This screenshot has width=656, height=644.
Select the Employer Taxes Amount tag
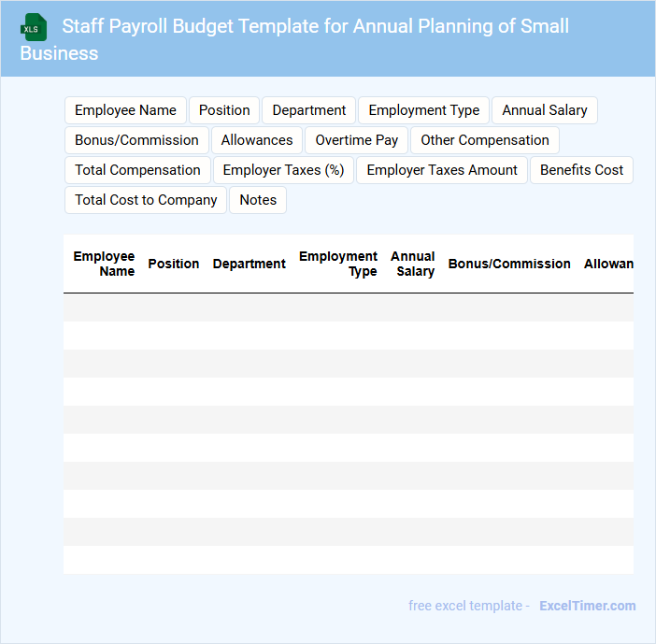(x=442, y=170)
